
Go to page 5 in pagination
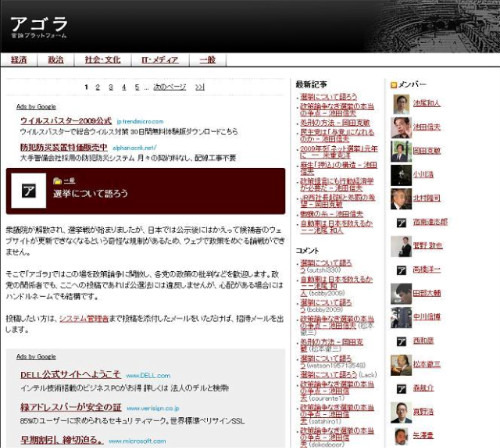coord(137,87)
